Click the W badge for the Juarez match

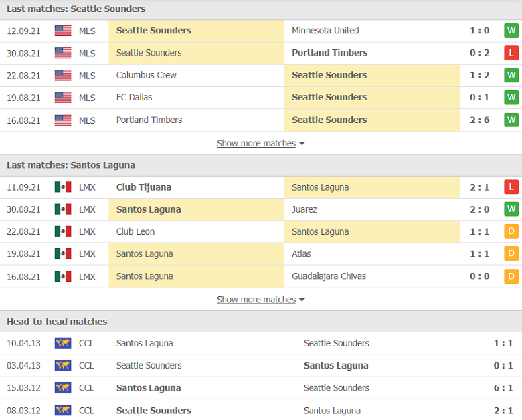point(511,209)
